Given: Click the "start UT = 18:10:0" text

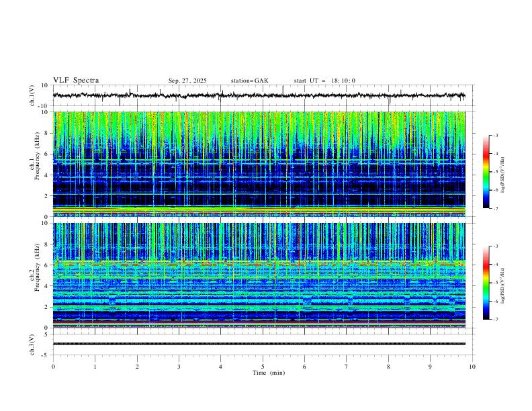Looking at the screenshot, I should pos(324,81).
